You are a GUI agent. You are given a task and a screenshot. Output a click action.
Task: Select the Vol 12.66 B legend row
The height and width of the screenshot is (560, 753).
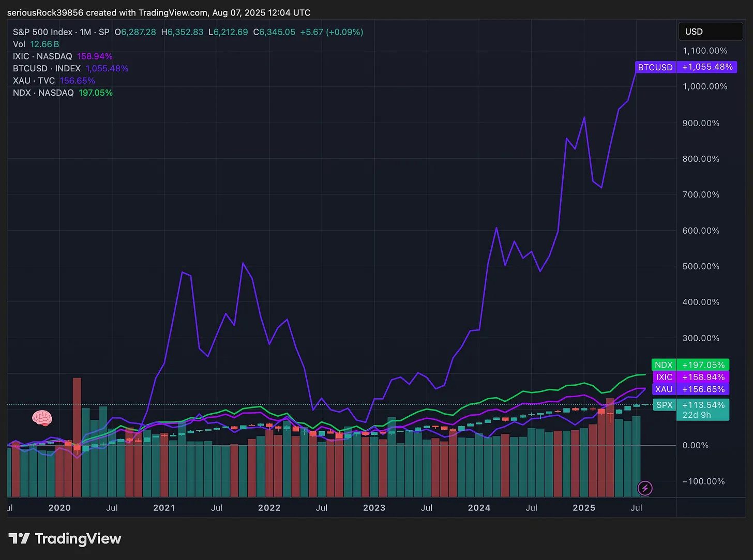pos(36,44)
